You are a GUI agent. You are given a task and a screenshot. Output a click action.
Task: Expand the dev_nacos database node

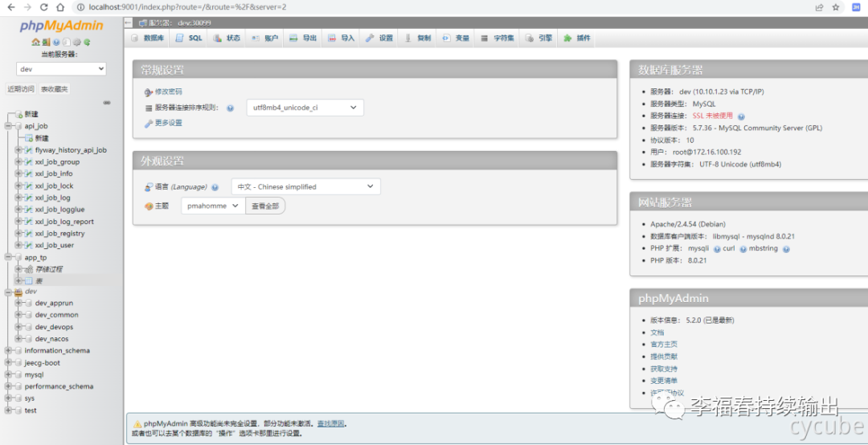pos(18,338)
